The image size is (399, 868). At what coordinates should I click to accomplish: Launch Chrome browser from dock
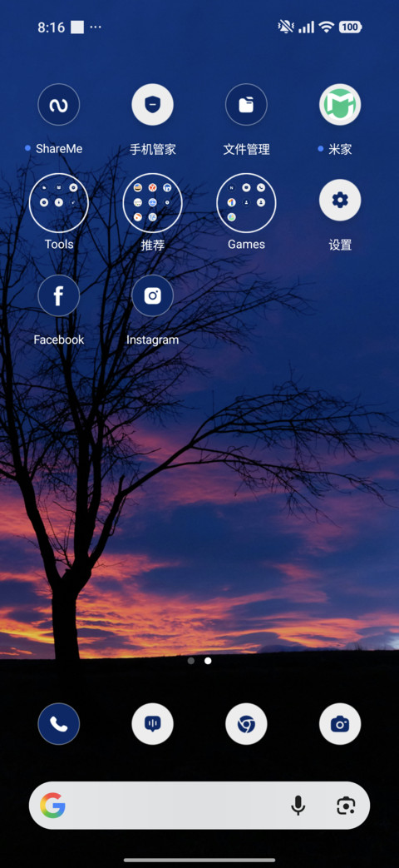click(x=247, y=723)
